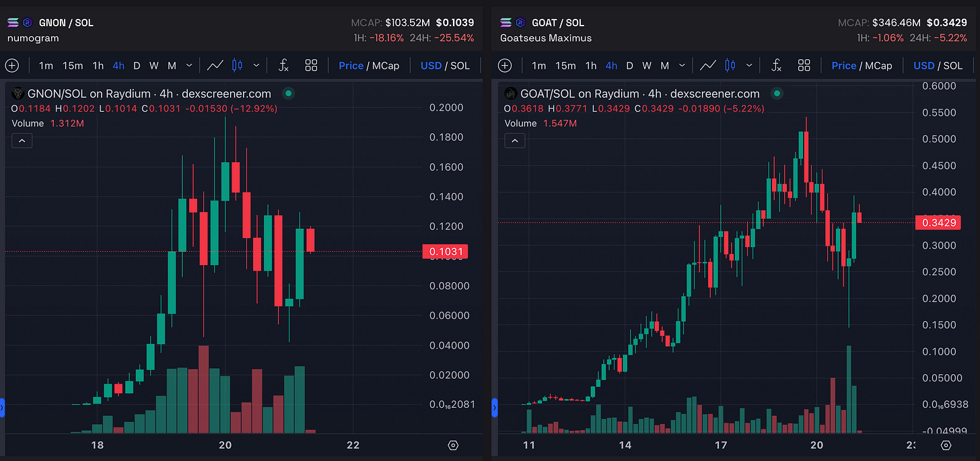This screenshot has height=461, width=980.
Task: Collapse legend arrow on GNON chart
Action: [x=22, y=140]
